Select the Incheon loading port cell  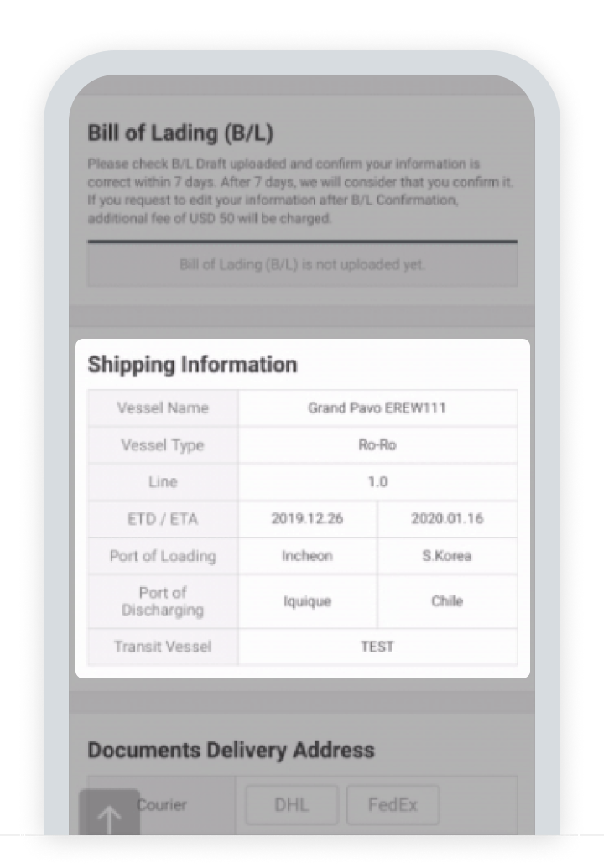(x=308, y=556)
